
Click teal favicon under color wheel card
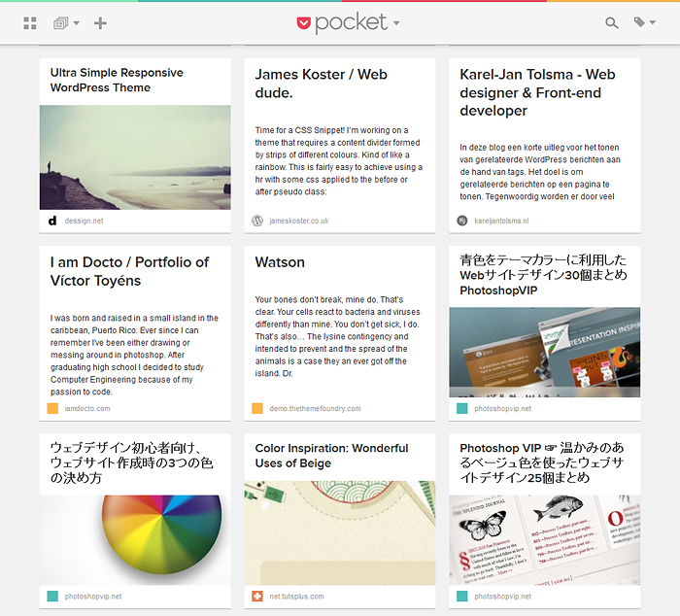click(x=52, y=597)
